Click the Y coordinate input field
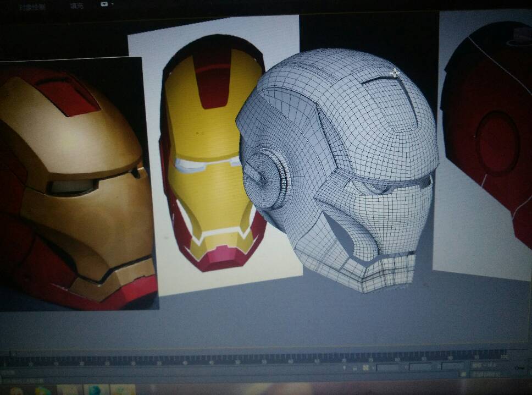 [420, 366]
